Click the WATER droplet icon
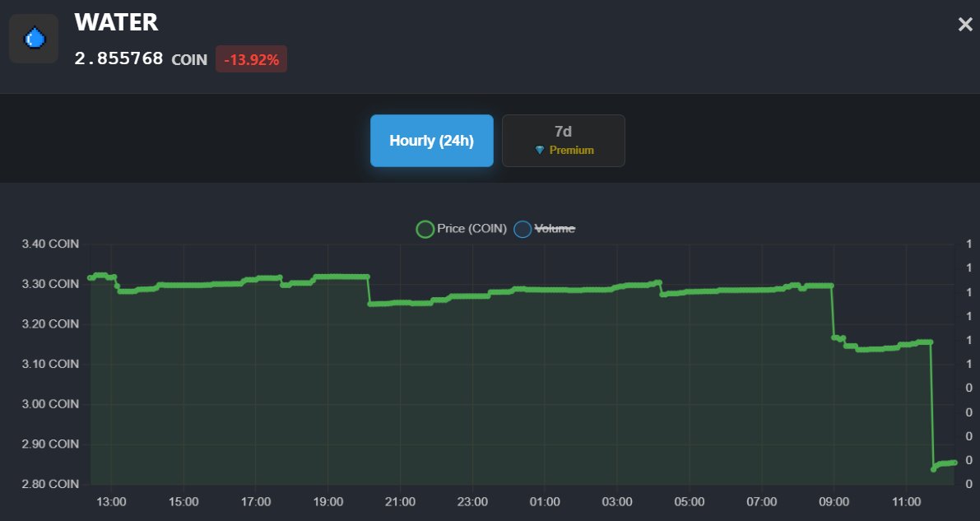 click(x=34, y=39)
